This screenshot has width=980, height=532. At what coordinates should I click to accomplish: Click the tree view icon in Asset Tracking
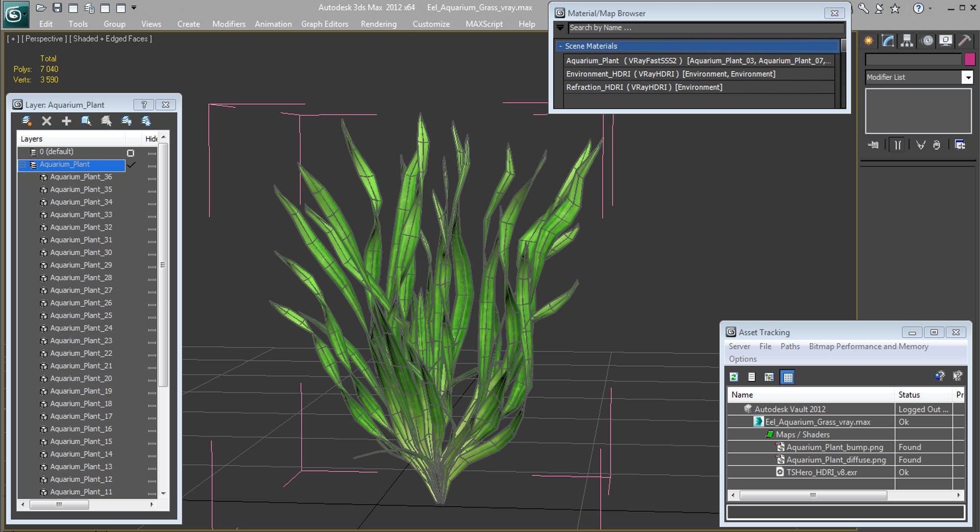769,377
